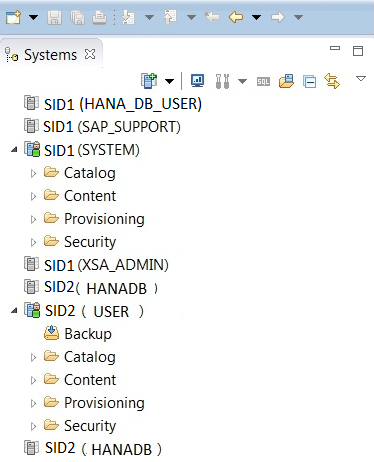Image resolution: width=374 pixels, height=462 pixels.
Task: Click the Find System folder icon
Action: click(x=286, y=81)
